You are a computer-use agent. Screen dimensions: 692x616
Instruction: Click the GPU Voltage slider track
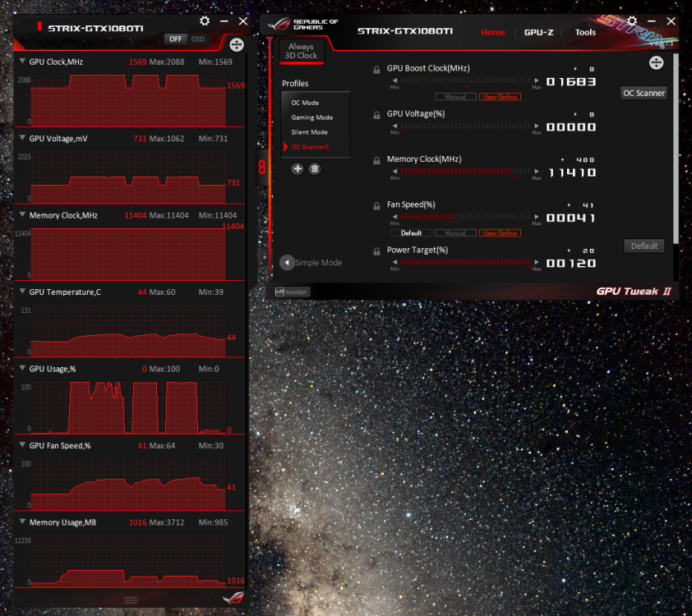pyautogui.click(x=466, y=126)
